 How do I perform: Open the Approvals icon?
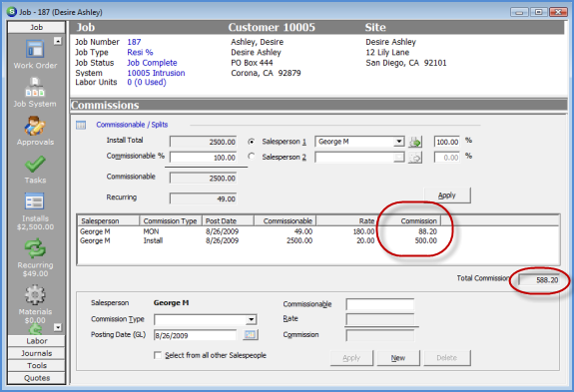pos(35,126)
